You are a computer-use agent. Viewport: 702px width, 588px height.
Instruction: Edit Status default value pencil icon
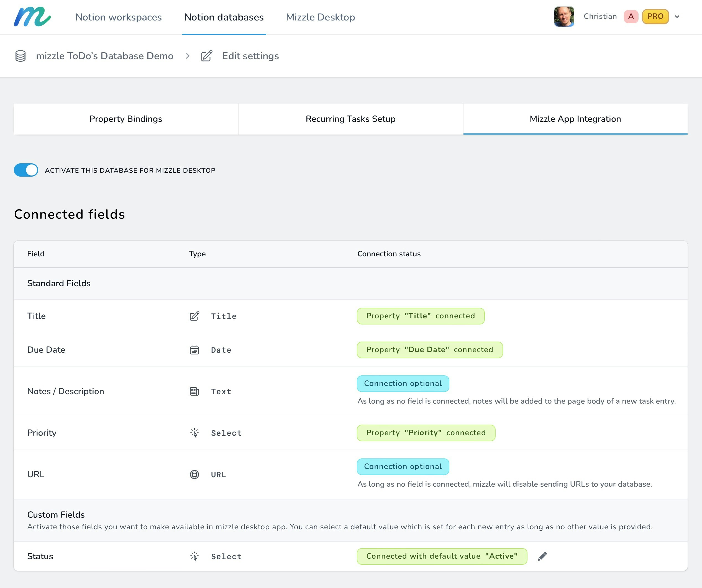pyautogui.click(x=542, y=556)
